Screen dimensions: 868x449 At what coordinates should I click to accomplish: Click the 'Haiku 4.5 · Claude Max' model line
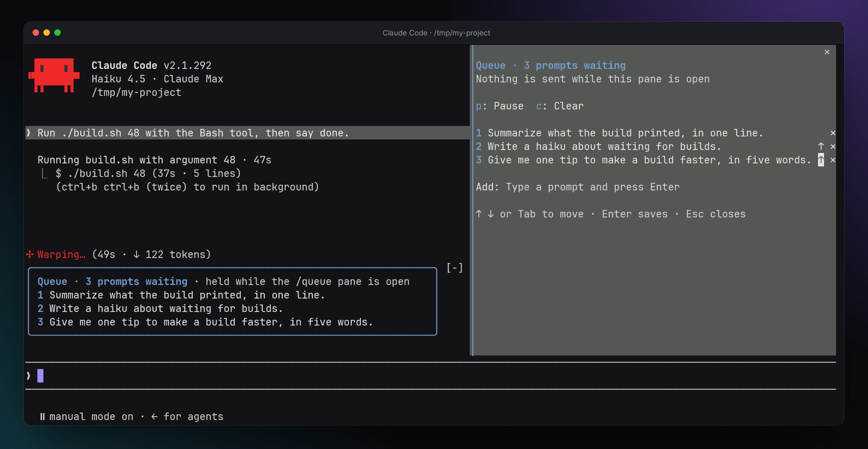pyautogui.click(x=157, y=79)
